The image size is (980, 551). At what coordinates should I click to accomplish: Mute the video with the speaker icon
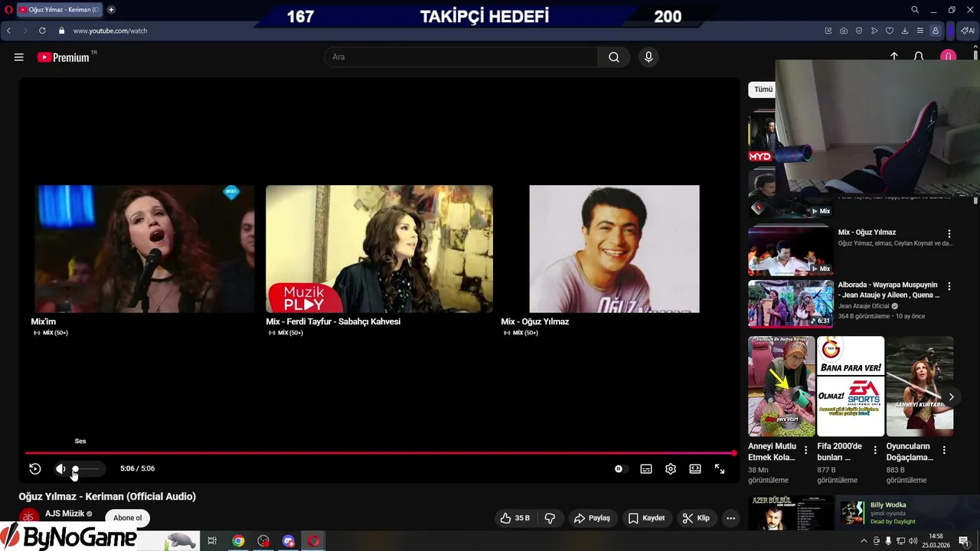tap(60, 469)
